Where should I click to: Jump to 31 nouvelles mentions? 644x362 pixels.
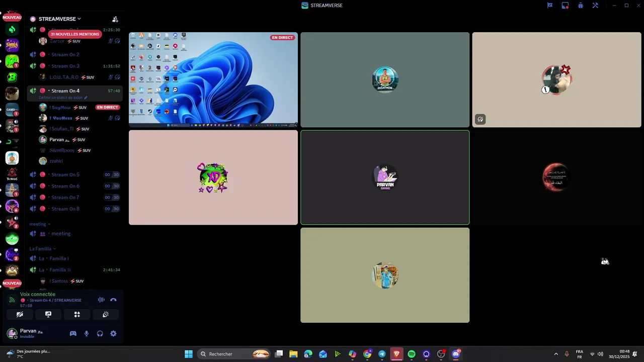point(75,34)
